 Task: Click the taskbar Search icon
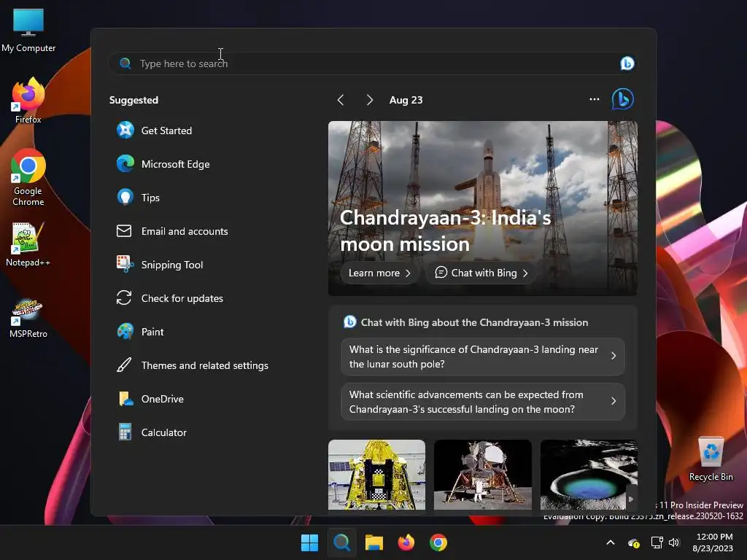(341, 542)
